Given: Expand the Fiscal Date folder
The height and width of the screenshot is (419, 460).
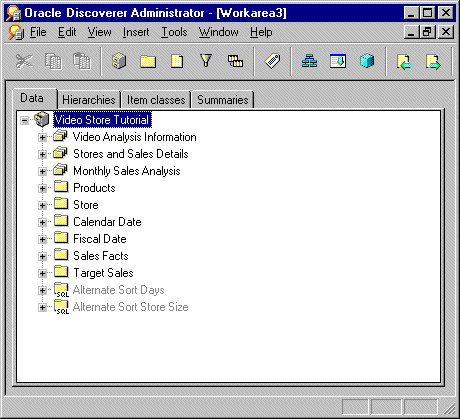Looking at the screenshot, I should (42, 239).
